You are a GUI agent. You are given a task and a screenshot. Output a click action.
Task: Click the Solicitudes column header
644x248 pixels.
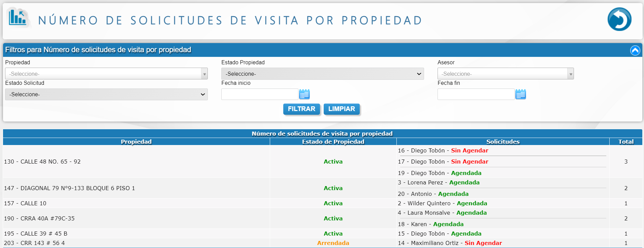tap(503, 142)
